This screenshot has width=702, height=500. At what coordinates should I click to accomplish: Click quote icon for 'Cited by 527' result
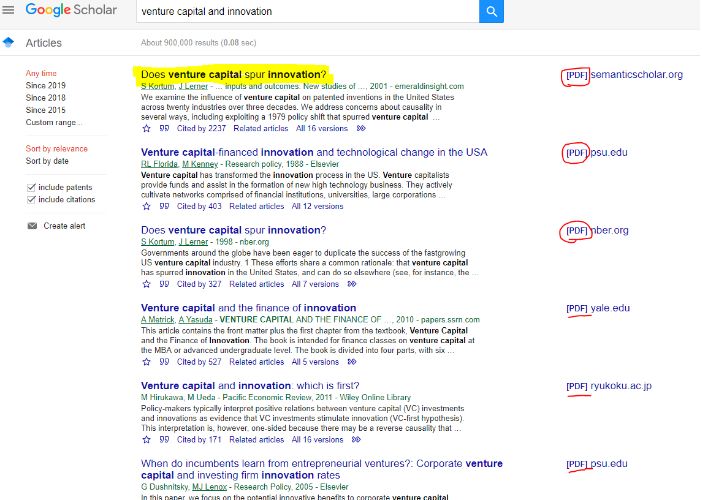pyautogui.click(x=164, y=362)
